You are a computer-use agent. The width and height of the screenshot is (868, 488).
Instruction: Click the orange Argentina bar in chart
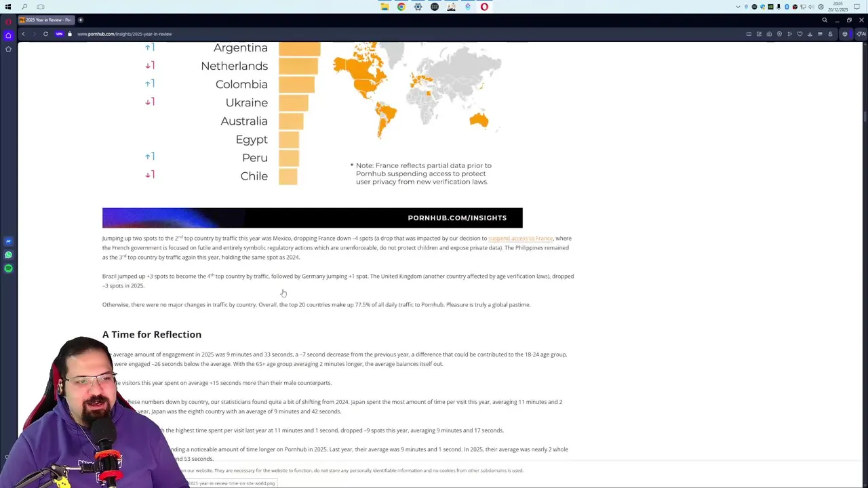299,48
